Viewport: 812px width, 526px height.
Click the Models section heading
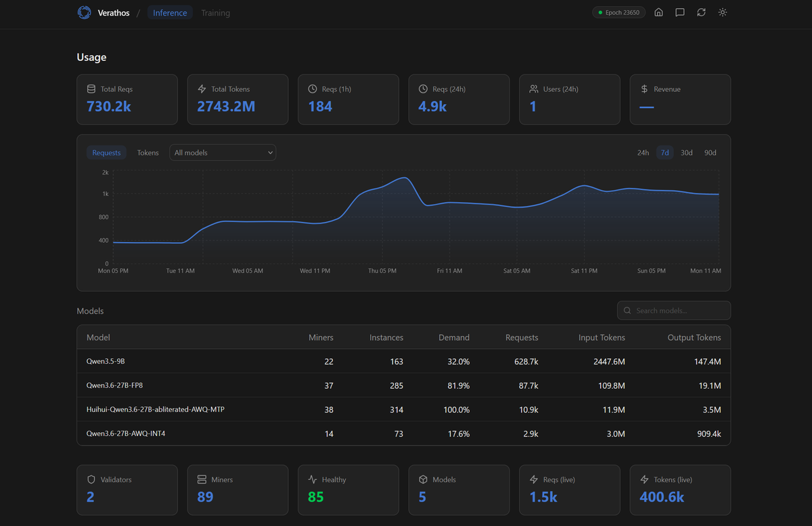click(91, 311)
